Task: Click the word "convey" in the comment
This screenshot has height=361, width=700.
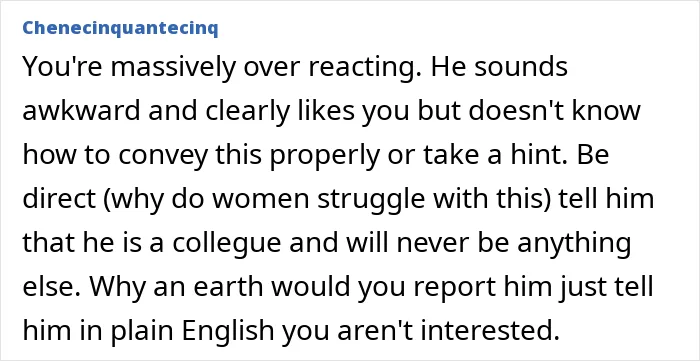Action: tap(164, 155)
